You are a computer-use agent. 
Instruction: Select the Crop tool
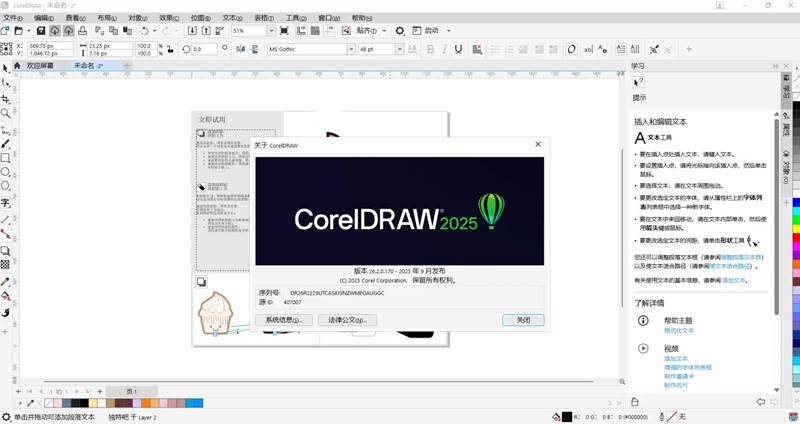pos(6,99)
